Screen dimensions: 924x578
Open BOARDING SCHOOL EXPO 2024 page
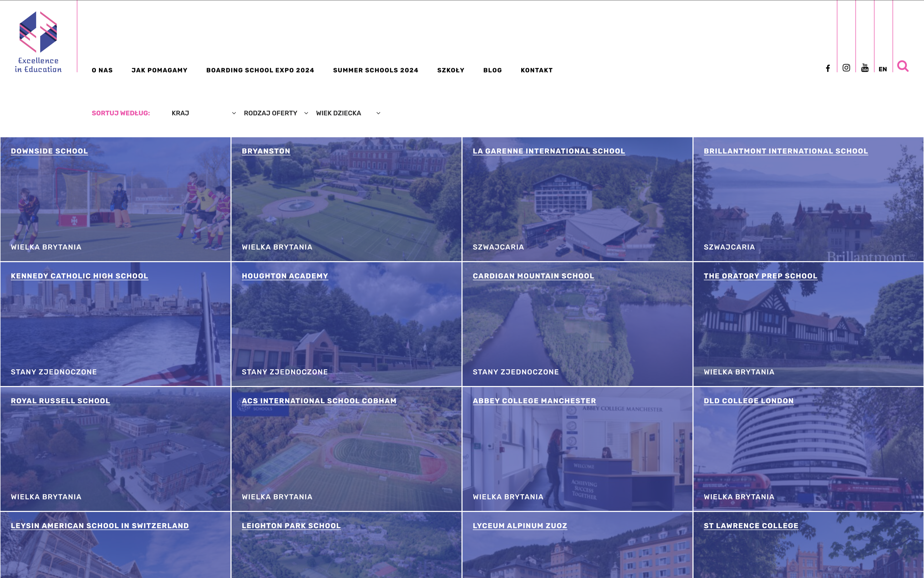pyautogui.click(x=260, y=70)
